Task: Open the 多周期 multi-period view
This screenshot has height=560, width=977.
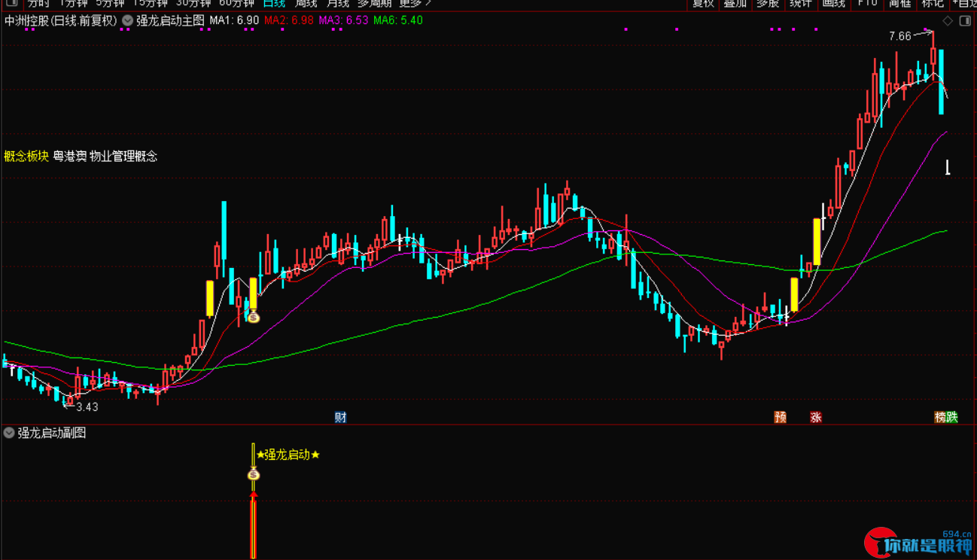Action: (x=374, y=3)
